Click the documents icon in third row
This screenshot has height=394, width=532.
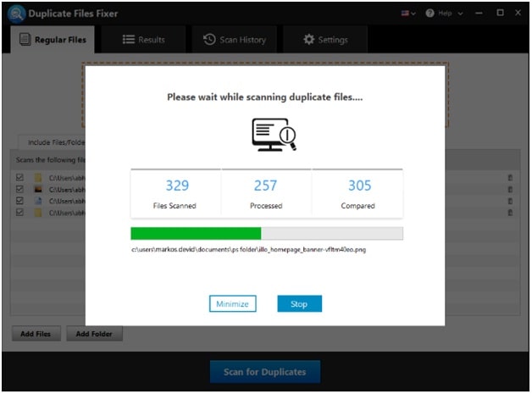pos(38,201)
